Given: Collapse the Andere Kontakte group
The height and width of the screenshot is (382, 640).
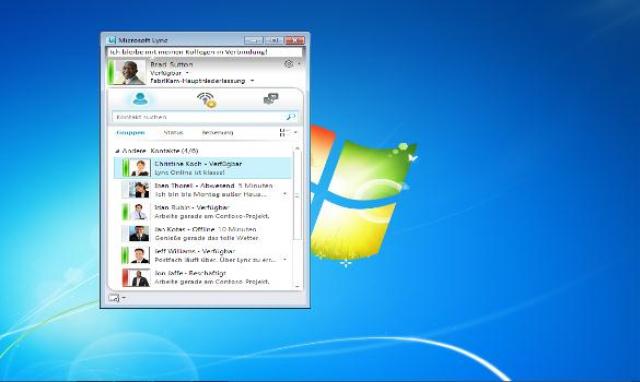Looking at the screenshot, I should coord(117,151).
